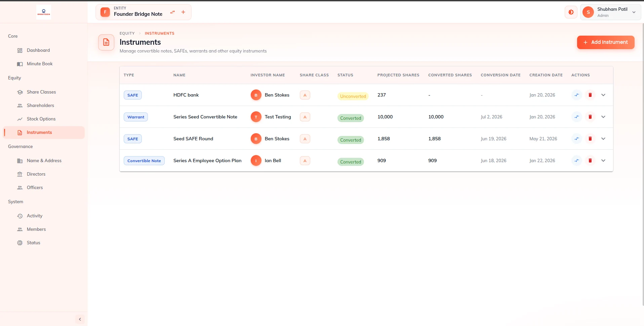Collapse the sidebar with chevron
This screenshot has height=326, width=644.
point(80,319)
